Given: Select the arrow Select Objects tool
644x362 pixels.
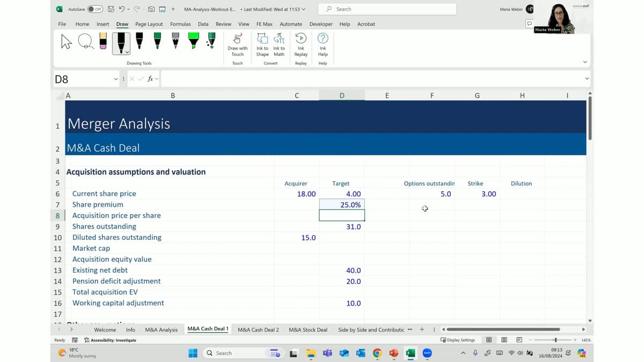Looking at the screenshot, I should pos(67,42).
